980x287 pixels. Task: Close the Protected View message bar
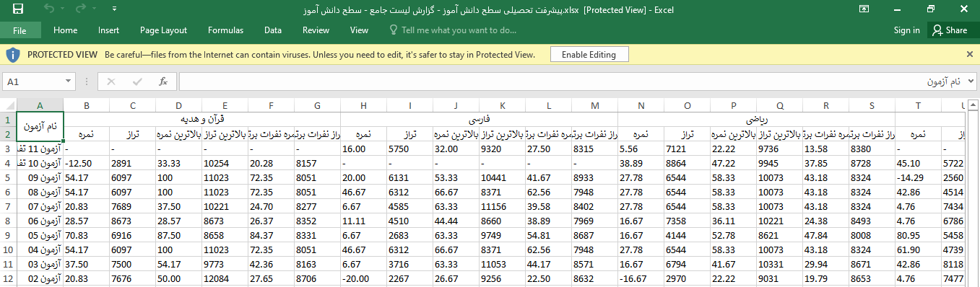969,54
